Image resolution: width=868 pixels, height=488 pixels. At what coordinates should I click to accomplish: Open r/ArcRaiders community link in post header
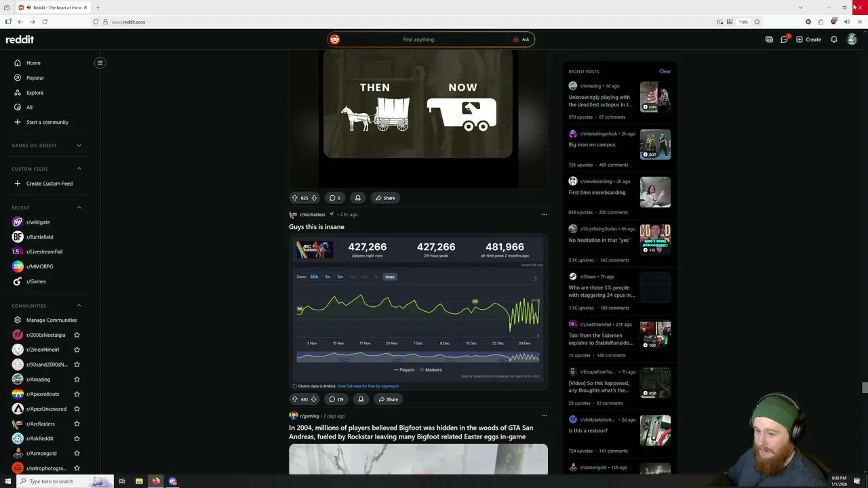point(313,215)
